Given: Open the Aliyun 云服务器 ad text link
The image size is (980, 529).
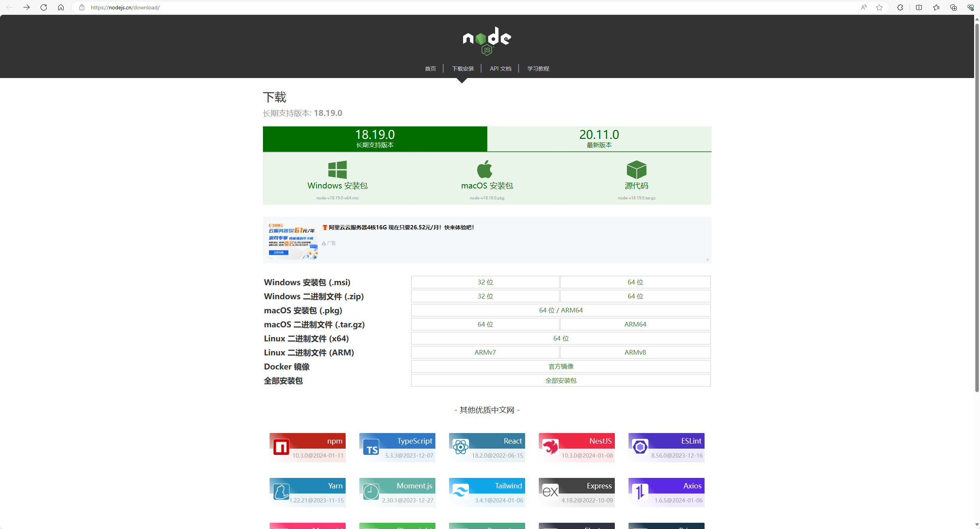Looking at the screenshot, I should 398,227.
